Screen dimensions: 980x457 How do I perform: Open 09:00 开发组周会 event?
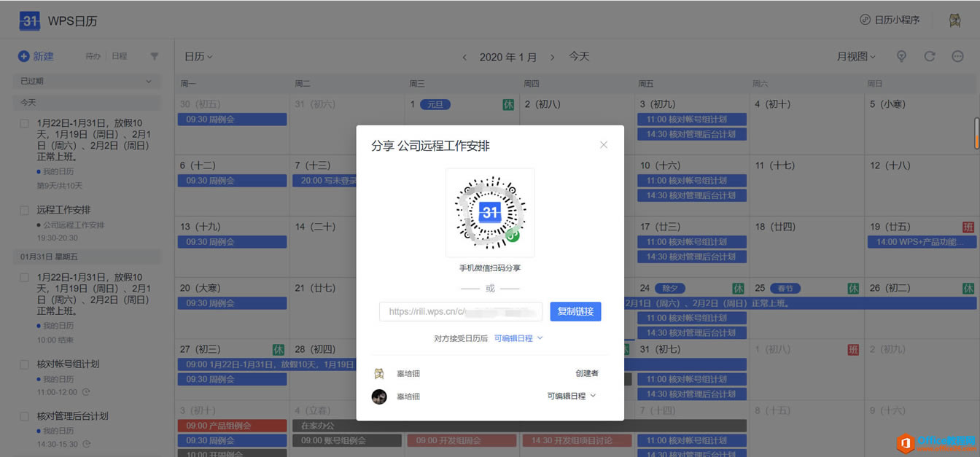(x=462, y=440)
